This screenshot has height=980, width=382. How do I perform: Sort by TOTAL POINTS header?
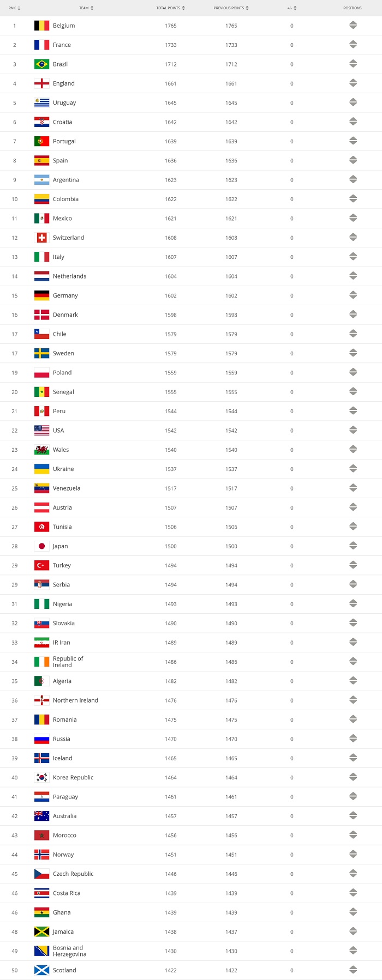pos(171,8)
